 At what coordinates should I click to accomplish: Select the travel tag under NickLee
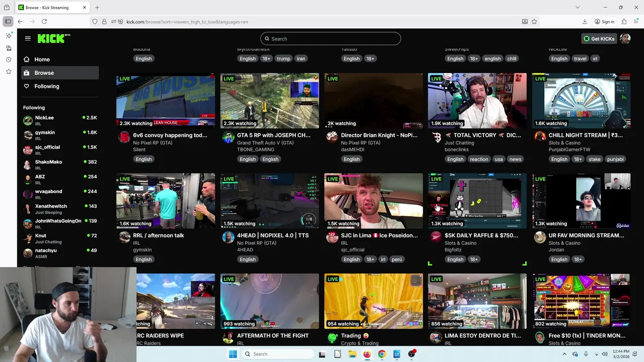(580, 59)
